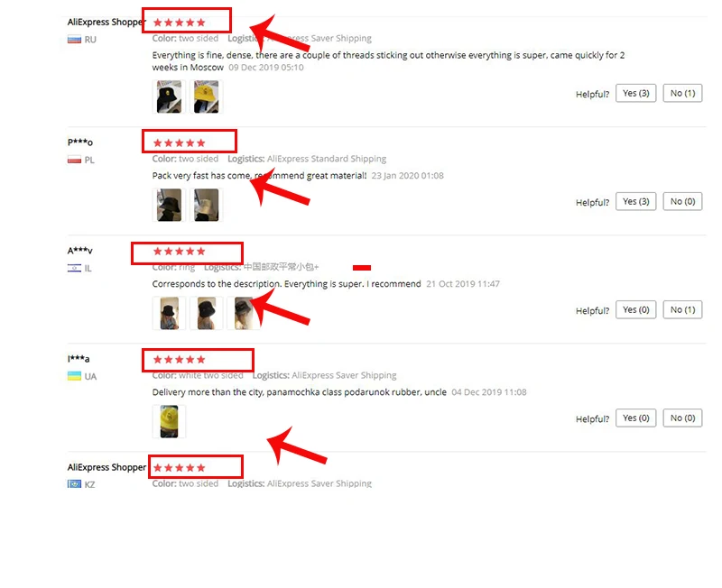The height and width of the screenshot is (588, 722).
Task: Vote No (1) on the Moscow review
Action: tap(682, 94)
